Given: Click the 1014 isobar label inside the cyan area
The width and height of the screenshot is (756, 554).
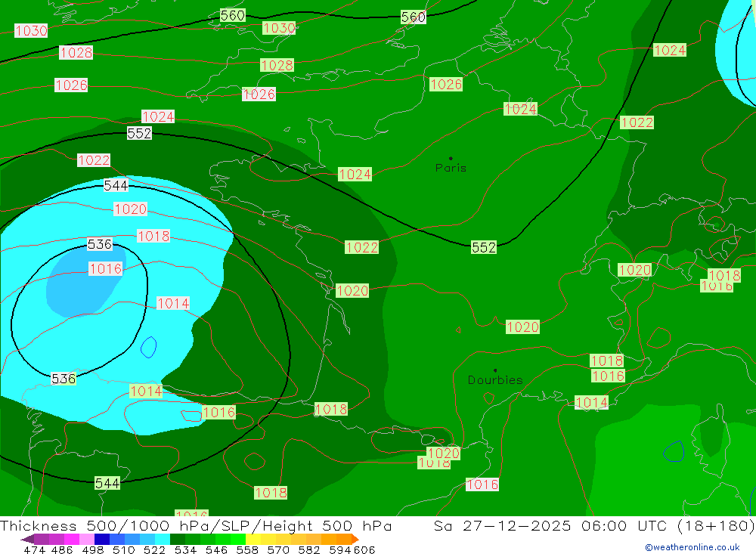Looking at the screenshot, I should pos(173,303).
